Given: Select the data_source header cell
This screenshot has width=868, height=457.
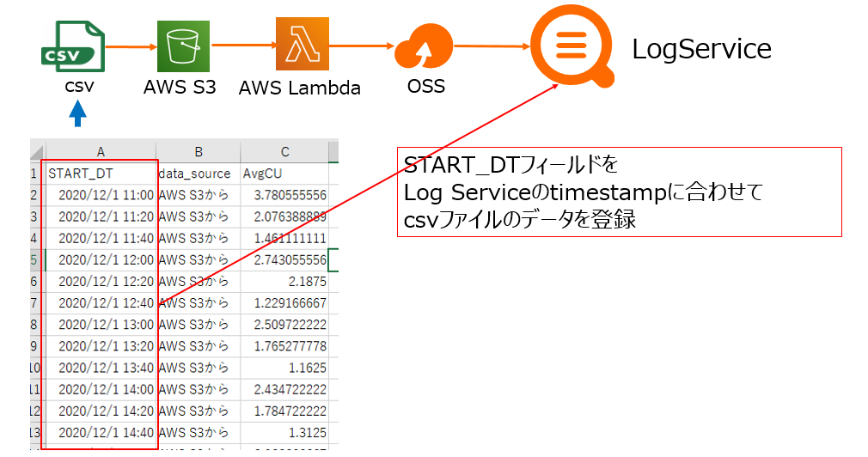Looking at the screenshot, I should click(199, 174).
